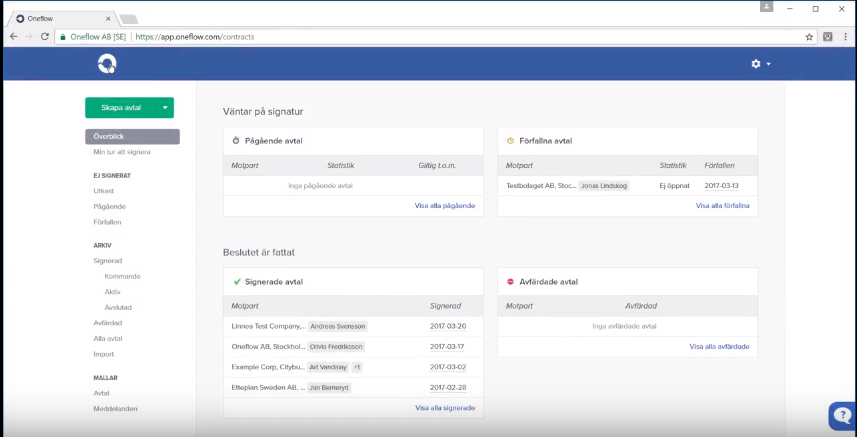Select Utkast under Ej signerat

pos(103,191)
